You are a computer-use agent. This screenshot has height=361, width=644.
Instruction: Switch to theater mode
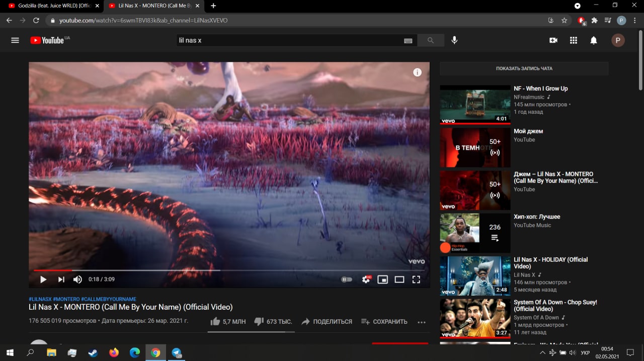399,279
